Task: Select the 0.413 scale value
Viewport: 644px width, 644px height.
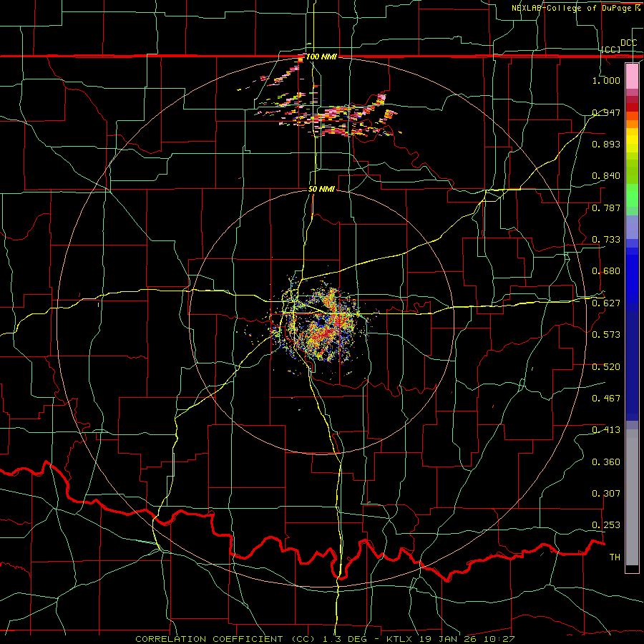Action: coord(606,430)
